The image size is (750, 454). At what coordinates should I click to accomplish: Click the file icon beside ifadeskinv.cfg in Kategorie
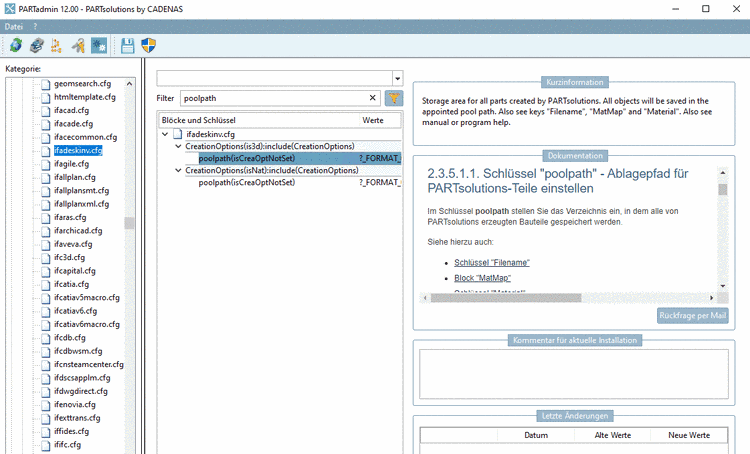tap(45, 151)
